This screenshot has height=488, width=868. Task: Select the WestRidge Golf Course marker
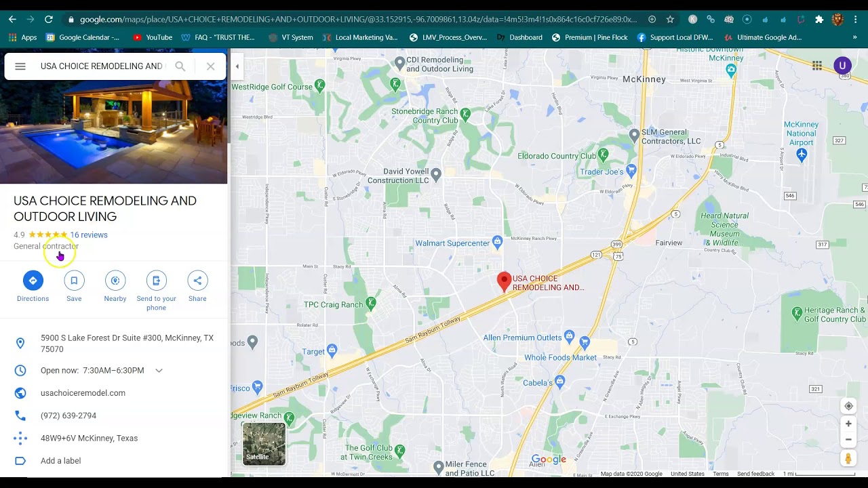(319, 85)
